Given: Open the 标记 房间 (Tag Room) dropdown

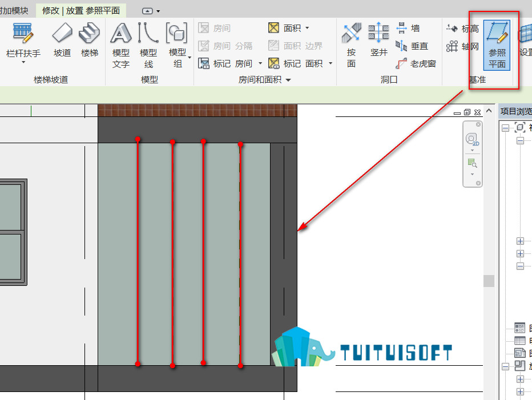Looking at the screenshot, I should tap(260, 63).
